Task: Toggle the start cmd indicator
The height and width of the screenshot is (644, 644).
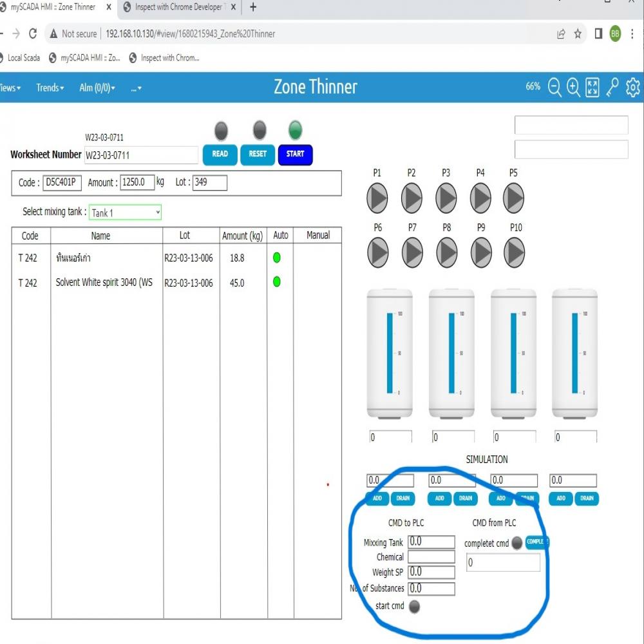Action: [x=415, y=606]
